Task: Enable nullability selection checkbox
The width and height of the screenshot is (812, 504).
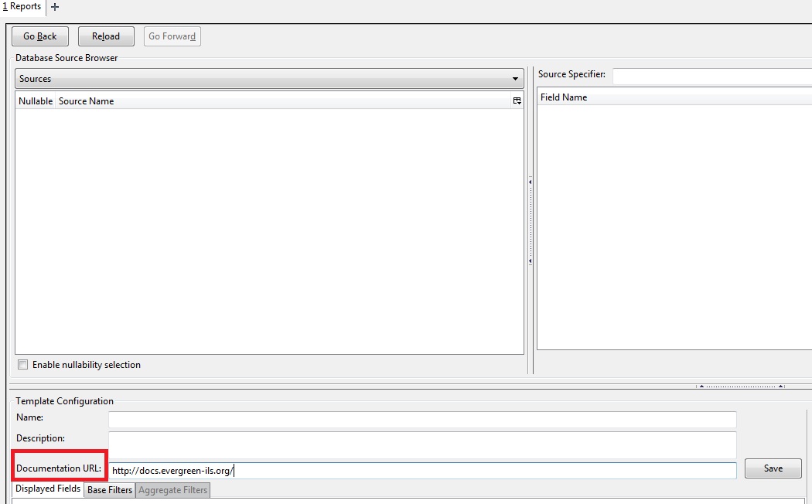Action: coord(22,365)
